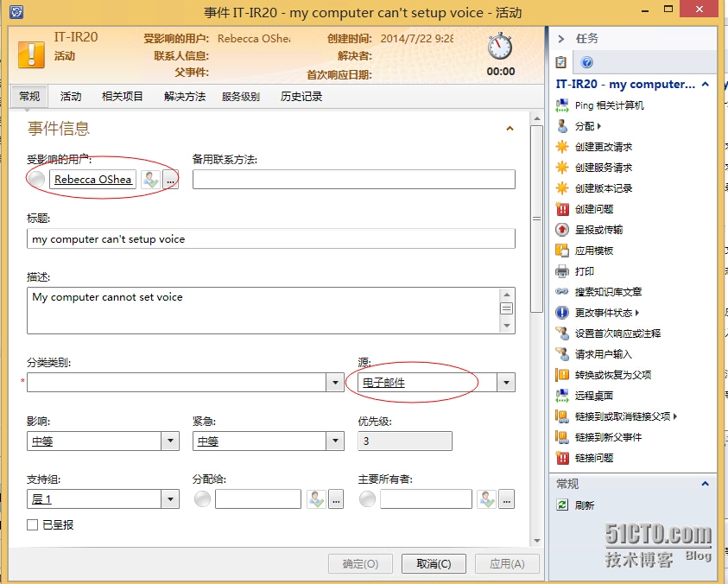This screenshot has width=728, height=584.
Task: Click the presence indicator next to Rebecca OShea
Action: click(x=36, y=180)
